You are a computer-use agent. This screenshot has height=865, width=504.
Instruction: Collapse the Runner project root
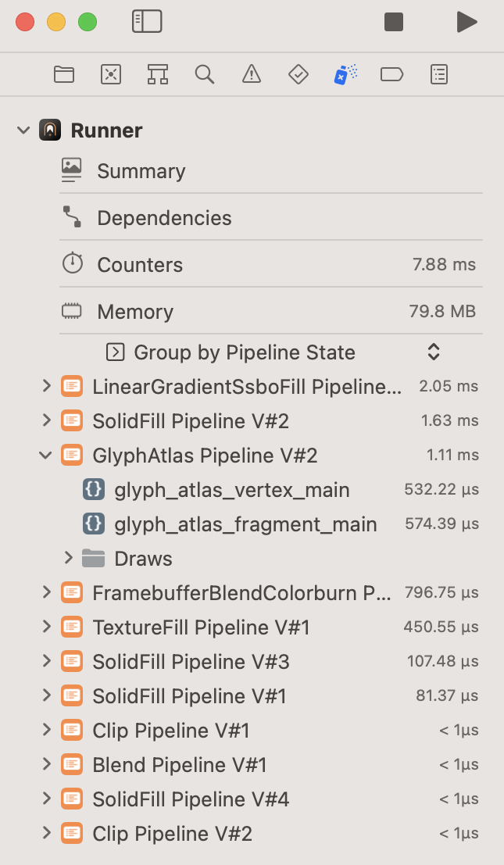click(23, 130)
